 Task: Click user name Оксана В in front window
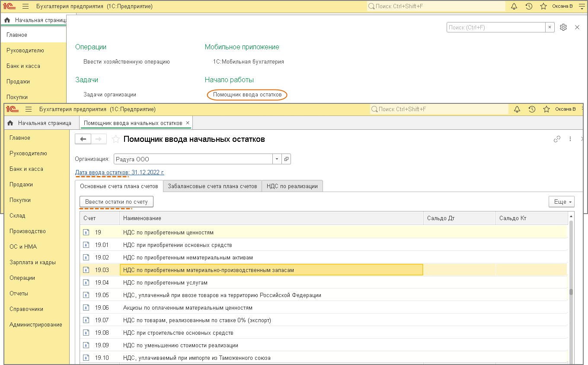click(x=566, y=109)
